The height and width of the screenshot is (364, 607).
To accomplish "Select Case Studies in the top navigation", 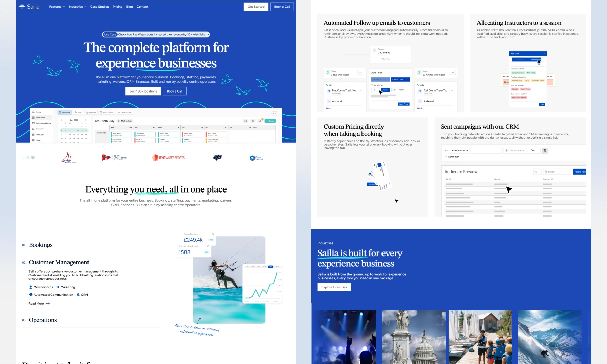I will pyautogui.click(x=99, y=6).
